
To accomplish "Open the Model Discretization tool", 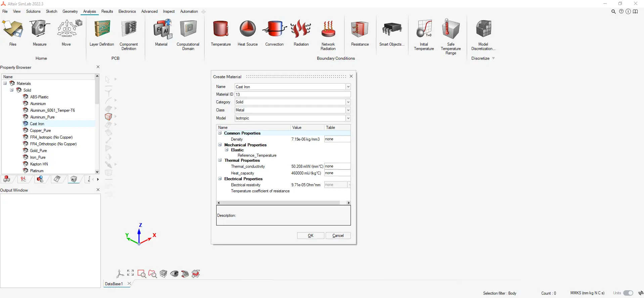I will pos(484,35).
